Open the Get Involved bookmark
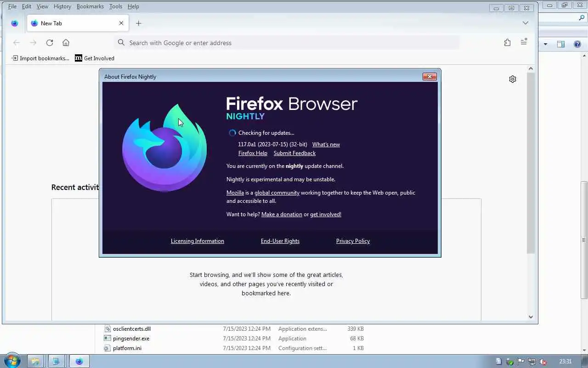The width and height of the screenshot is (588, 368). pos(95,58)
